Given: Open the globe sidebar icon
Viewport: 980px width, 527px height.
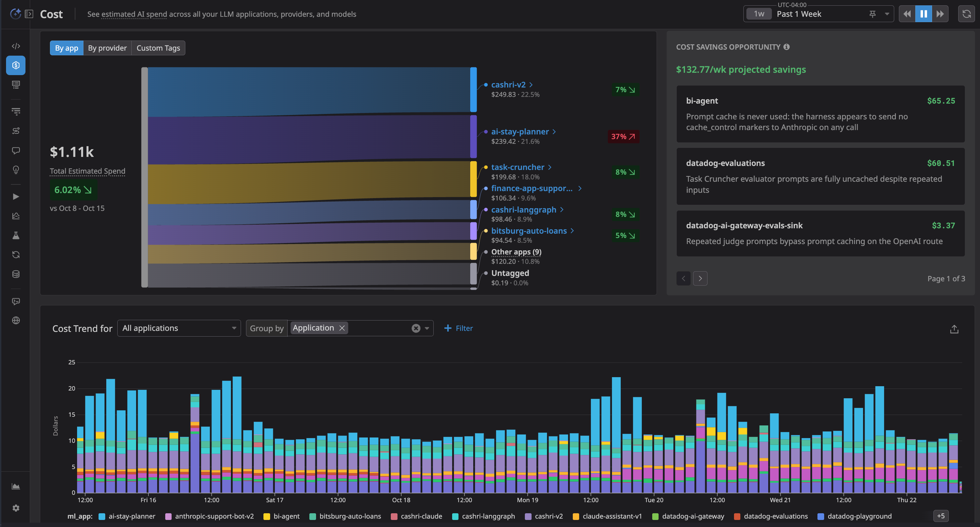Looking at the screenshot, I should pos(16,320).
